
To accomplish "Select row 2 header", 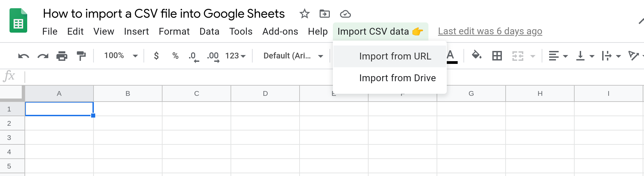I will pyautogui.click(x=12, y=123).
